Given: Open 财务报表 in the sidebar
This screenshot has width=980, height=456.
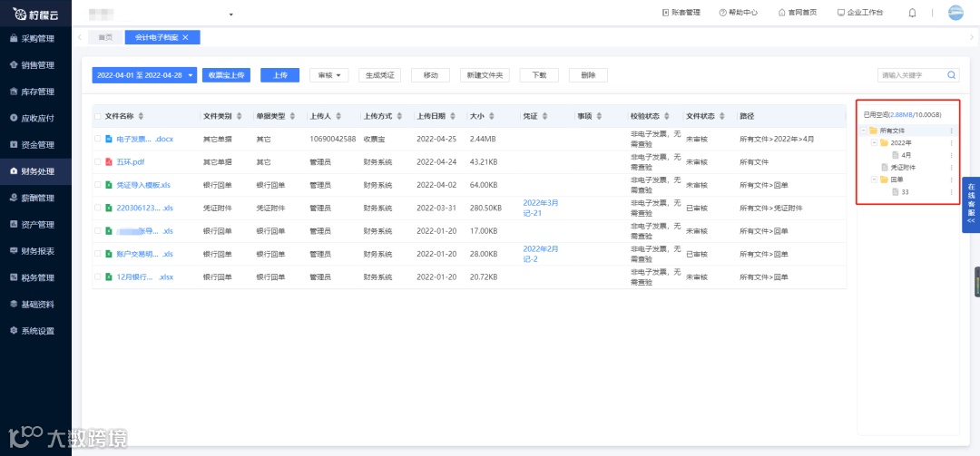Looking at the screenshot, I should click(x=35, y=251).
